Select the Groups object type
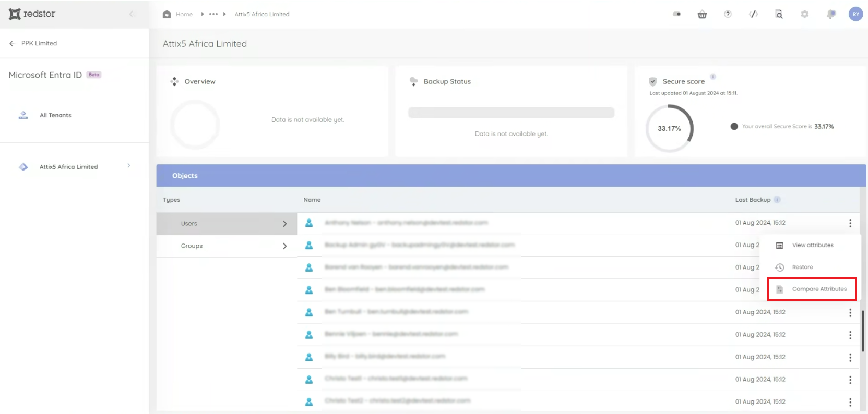 pos(227,246)
